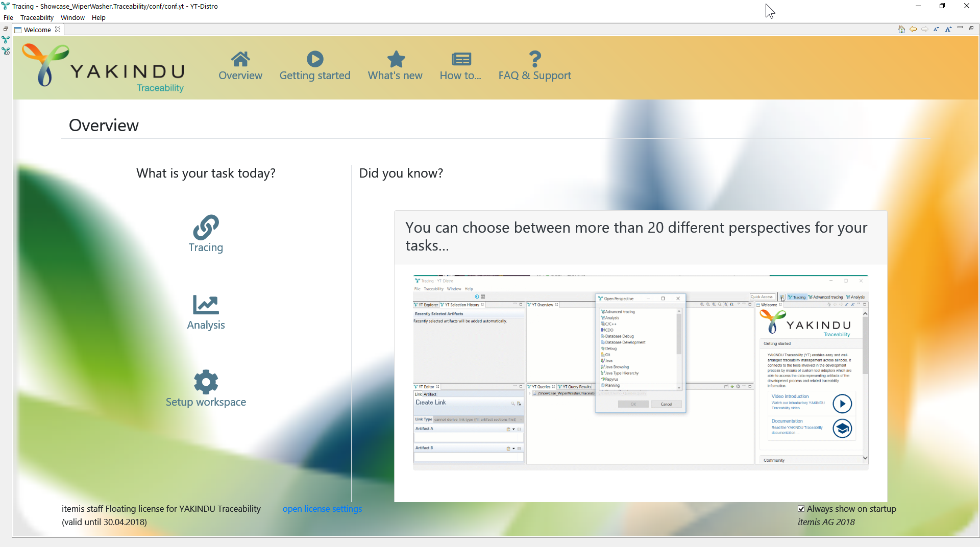Image resolution: width=980 pixels, height=547 pixels.
Task: Click the tip text about 20 different perspectives
Action: tap(636, 236)
